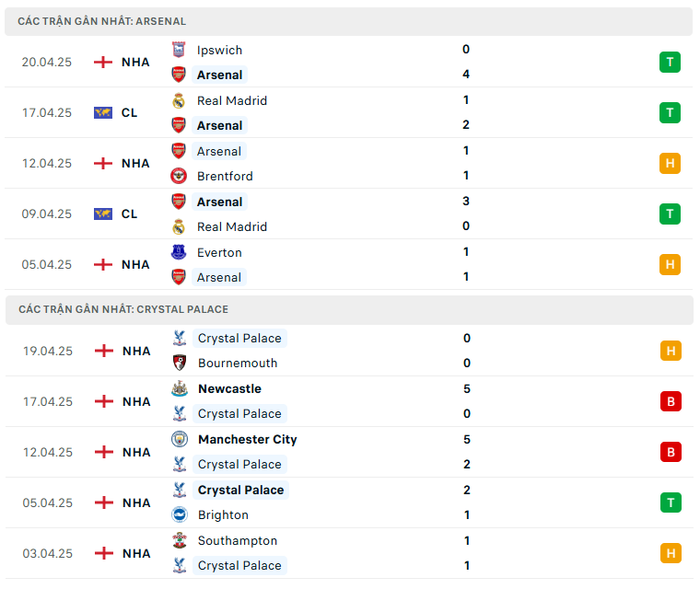Viewport: 700px width, 589px height.
Task: Click the Ipswich team crest icon
Action: [x=179, y=50]
